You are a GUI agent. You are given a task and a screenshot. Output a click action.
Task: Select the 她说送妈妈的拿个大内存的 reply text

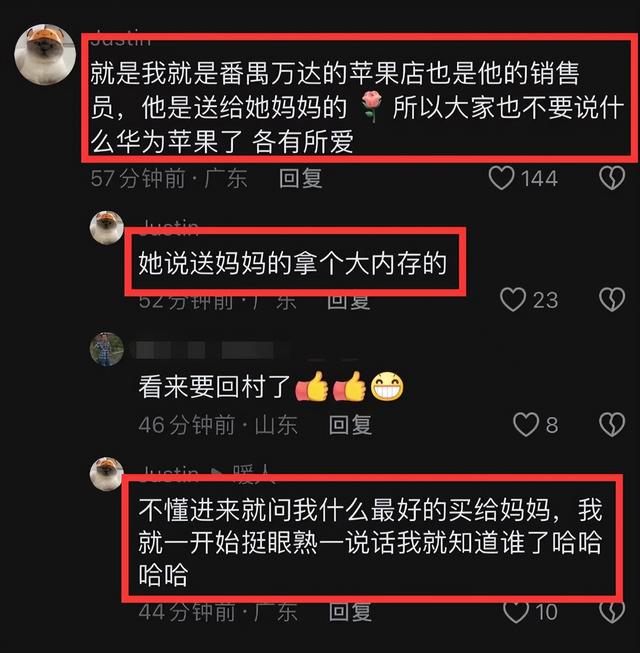[293, 263]
